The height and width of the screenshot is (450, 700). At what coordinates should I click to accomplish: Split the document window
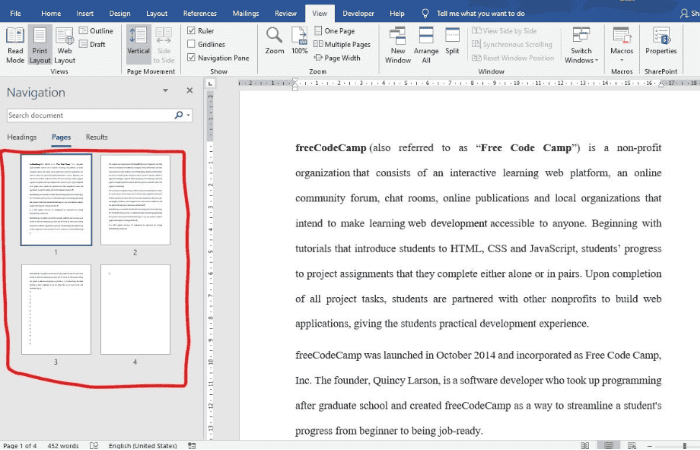452,41
